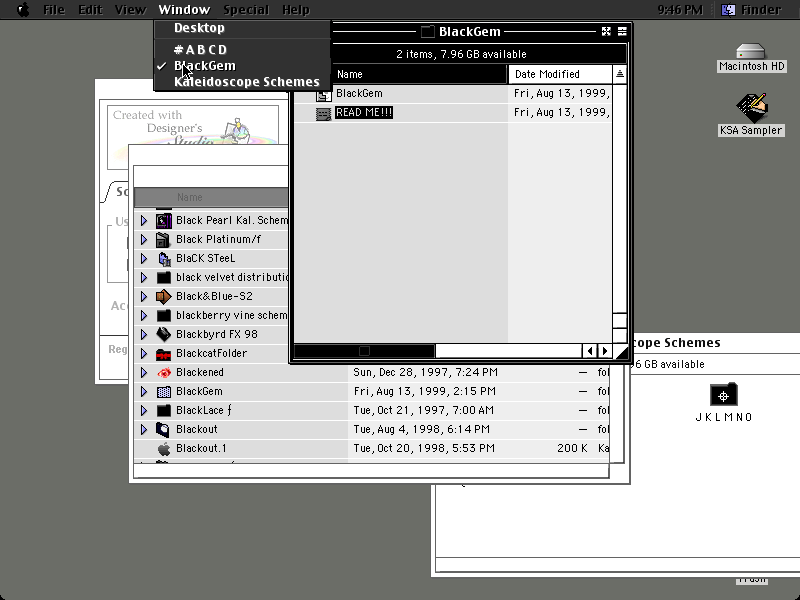Screen dimensions: 800x600
Task: Select the BlaCK STeeL item icon
Action: point(164,259)
